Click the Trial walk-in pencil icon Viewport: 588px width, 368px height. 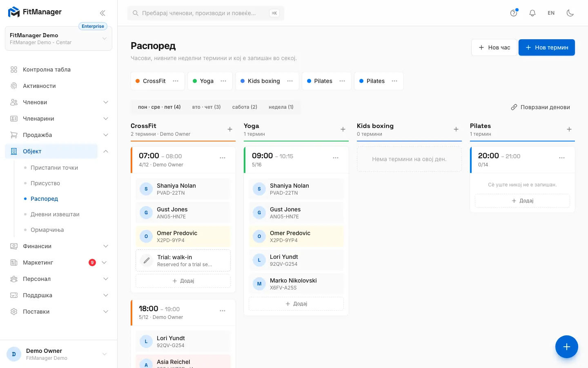click(147, 260)
